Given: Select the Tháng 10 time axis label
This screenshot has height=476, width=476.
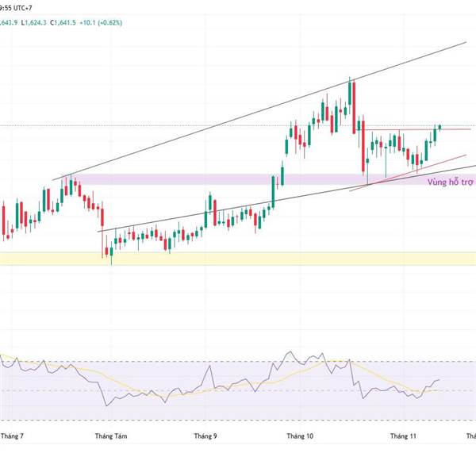Looking at the screenshot, I should (300, 436).
